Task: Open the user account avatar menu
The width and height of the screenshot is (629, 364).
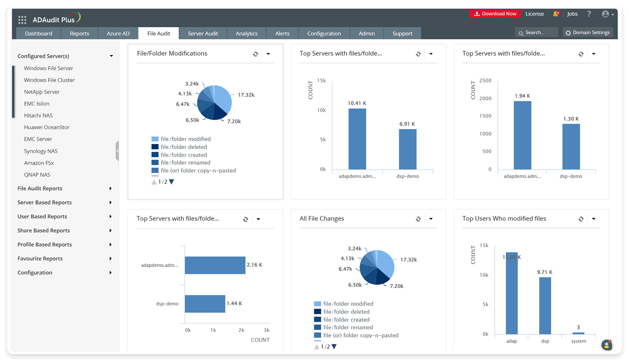Action: [608, 14]
